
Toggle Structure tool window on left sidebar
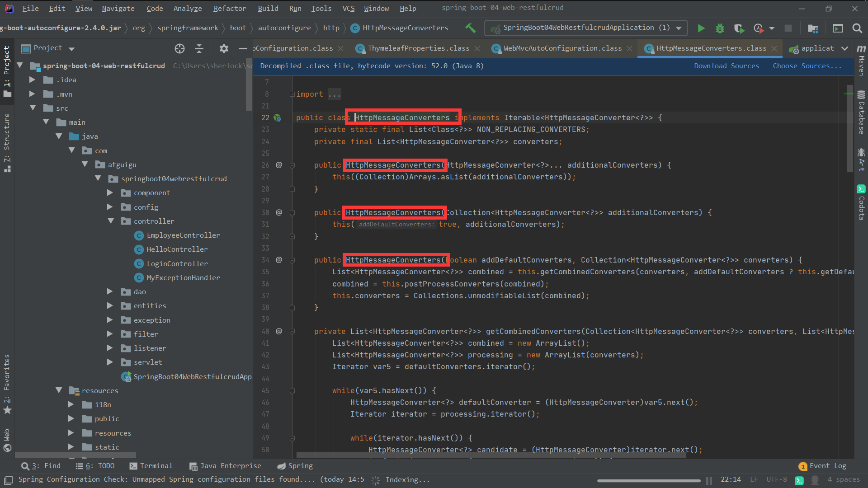7,140
